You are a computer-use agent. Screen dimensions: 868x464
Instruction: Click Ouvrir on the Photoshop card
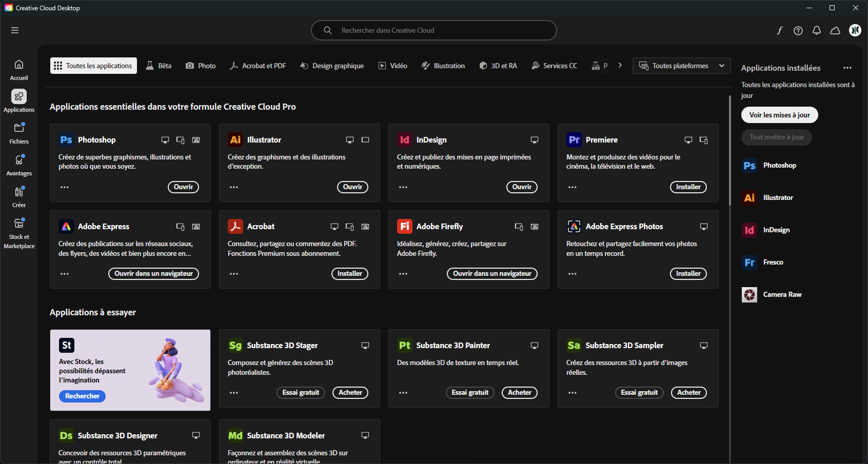(183, 187)
